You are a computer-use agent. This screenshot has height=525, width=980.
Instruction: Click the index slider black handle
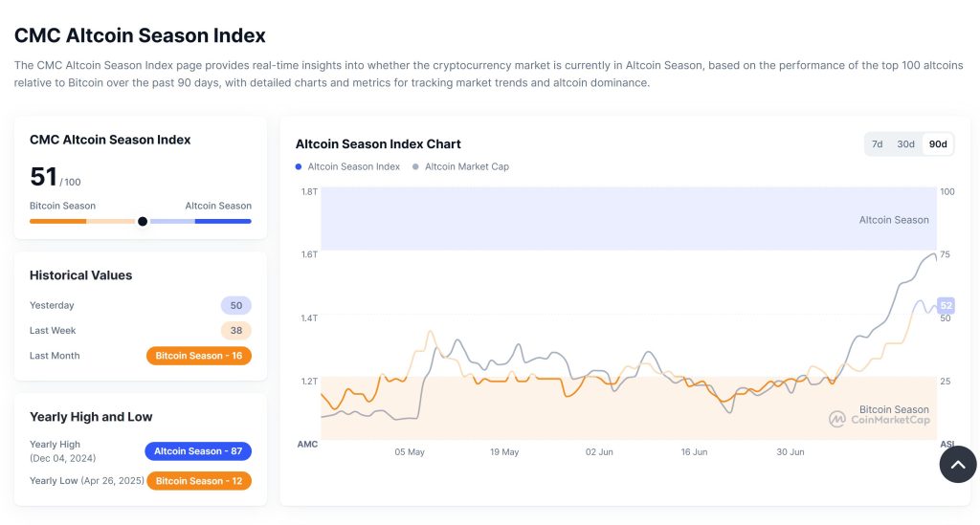pos(143,221)
